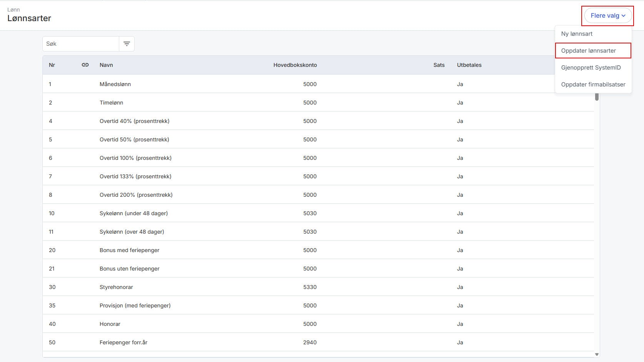Click the Sats column header
Viewport: 644px width, 362px height.
[439, 65]
